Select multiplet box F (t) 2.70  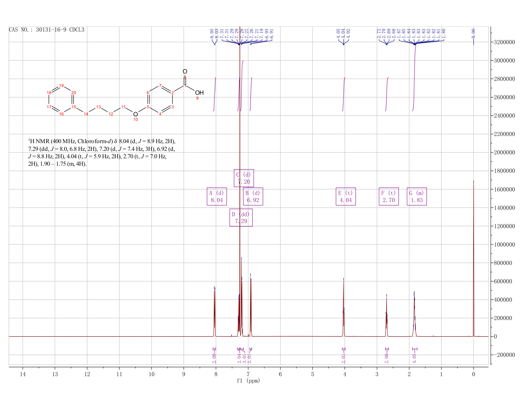(389, 196)
